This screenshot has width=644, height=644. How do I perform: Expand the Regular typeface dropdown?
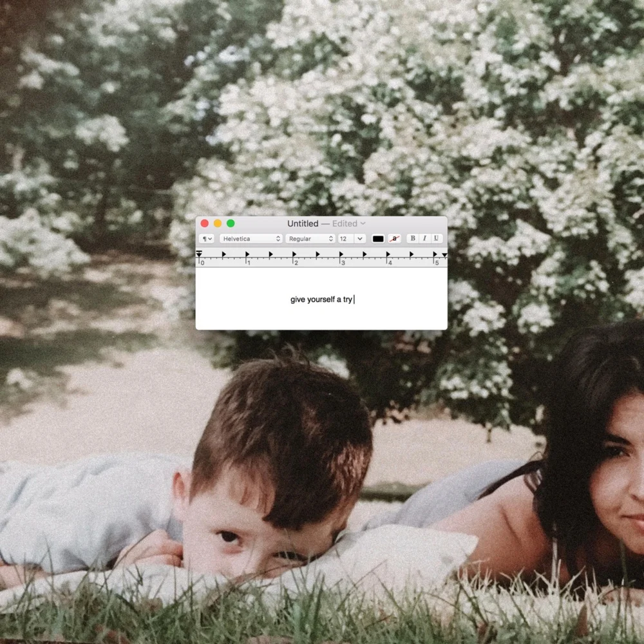(311, 238)
